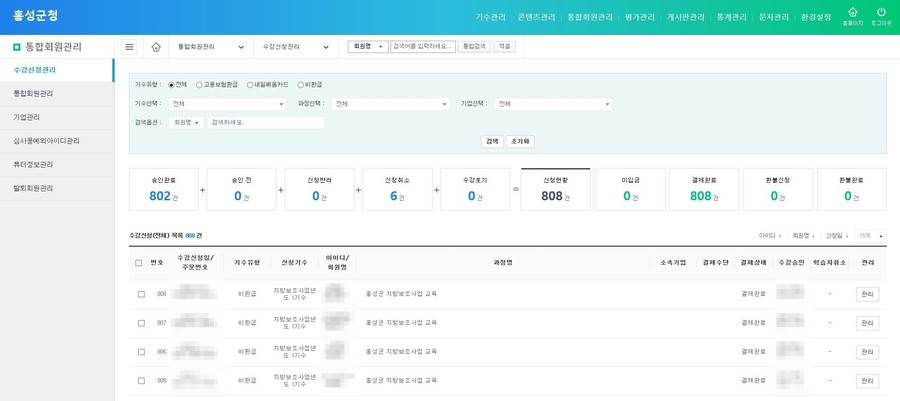Select the 비환급 radio button
The width and height of the screenshot is (900, 401).
tap(300, 85)
